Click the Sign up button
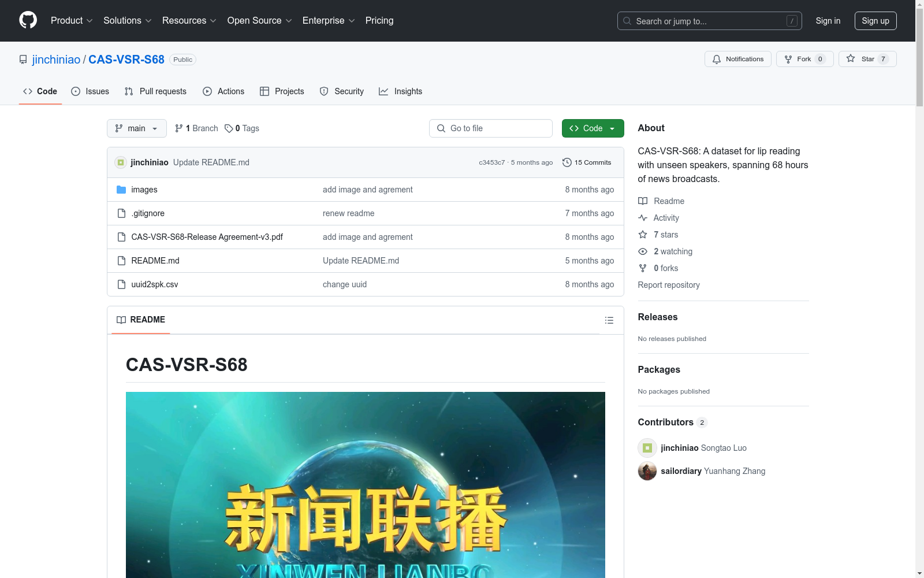The image size is (924, 578). point(875,21)
